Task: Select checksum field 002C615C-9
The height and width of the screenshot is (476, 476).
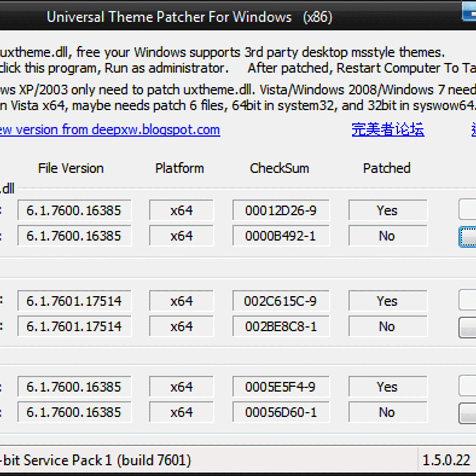Action: (x=281, y=301)
